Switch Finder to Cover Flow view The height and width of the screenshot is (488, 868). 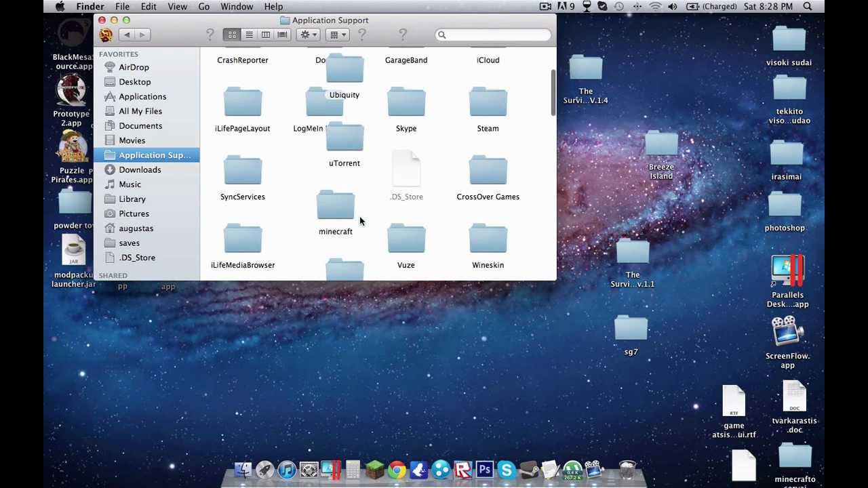(283, 35)
